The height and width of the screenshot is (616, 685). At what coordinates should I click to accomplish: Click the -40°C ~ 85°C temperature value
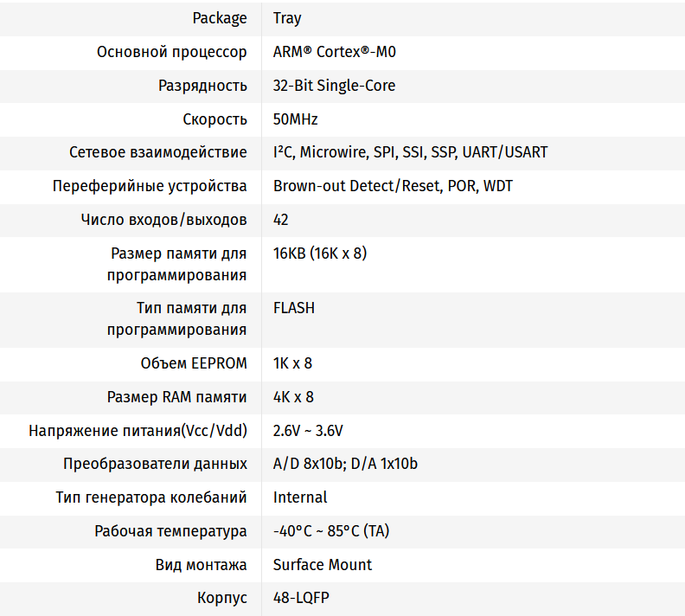pos(331,531)
